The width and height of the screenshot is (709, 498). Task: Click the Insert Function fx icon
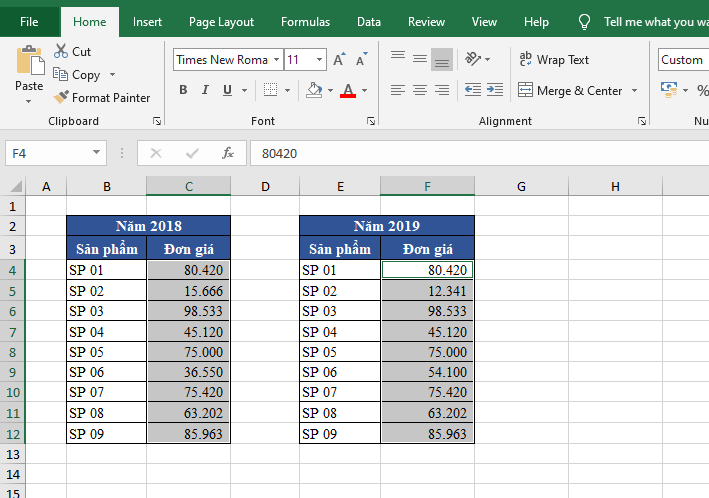point(228,153)
